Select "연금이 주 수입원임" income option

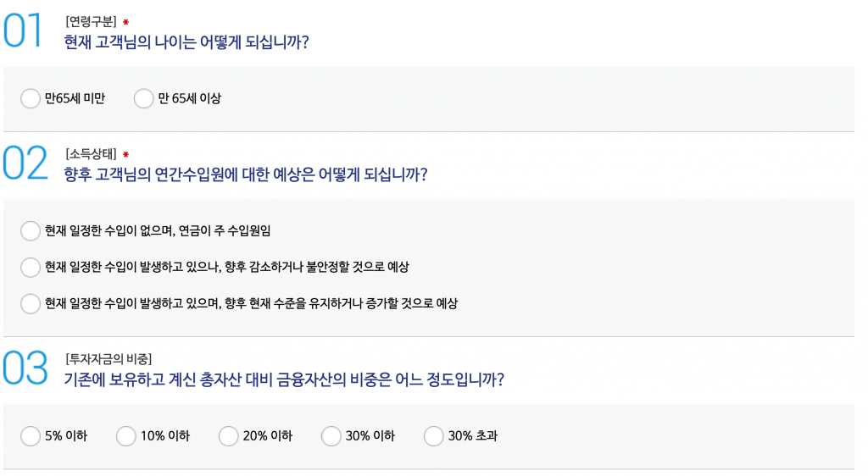coord(31,231)
